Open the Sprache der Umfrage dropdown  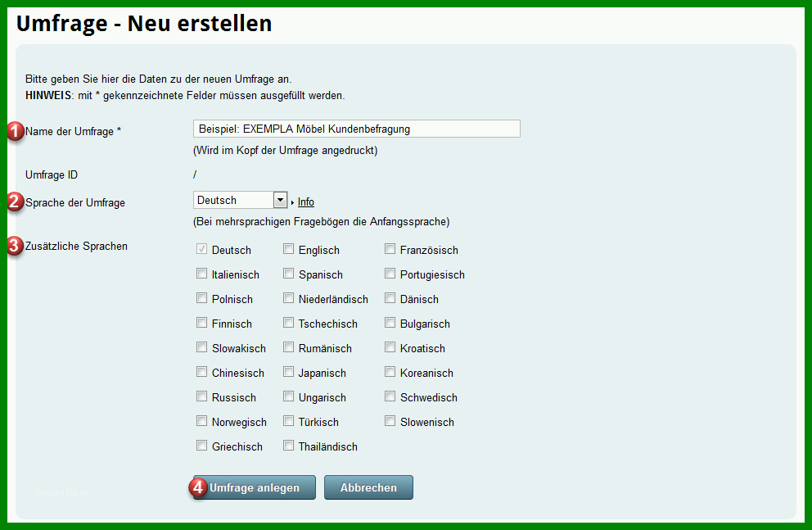(x=241, y=200)
